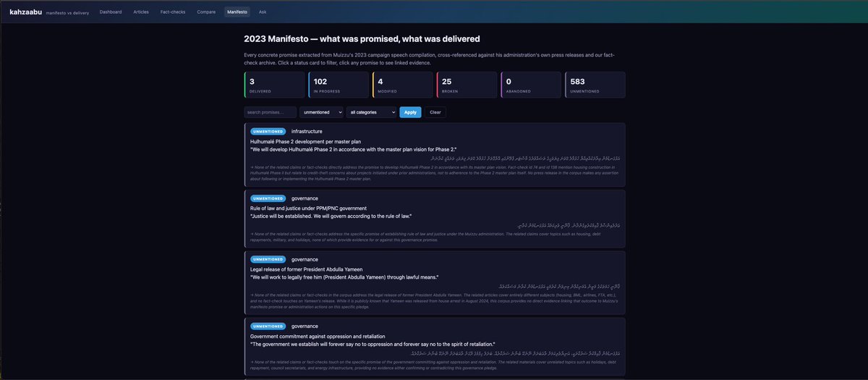
Task: Open the all categories dropdown
Action: 371,112
